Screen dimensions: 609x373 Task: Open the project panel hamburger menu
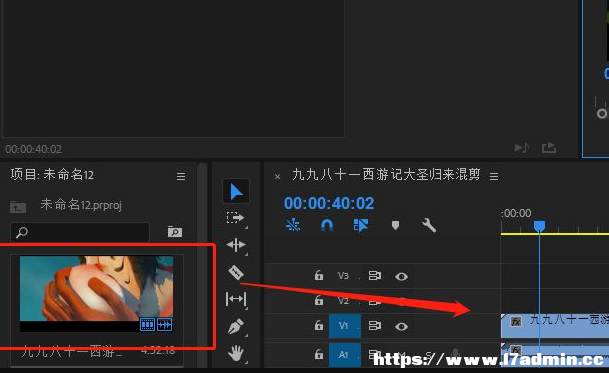(x=181, y=176)
